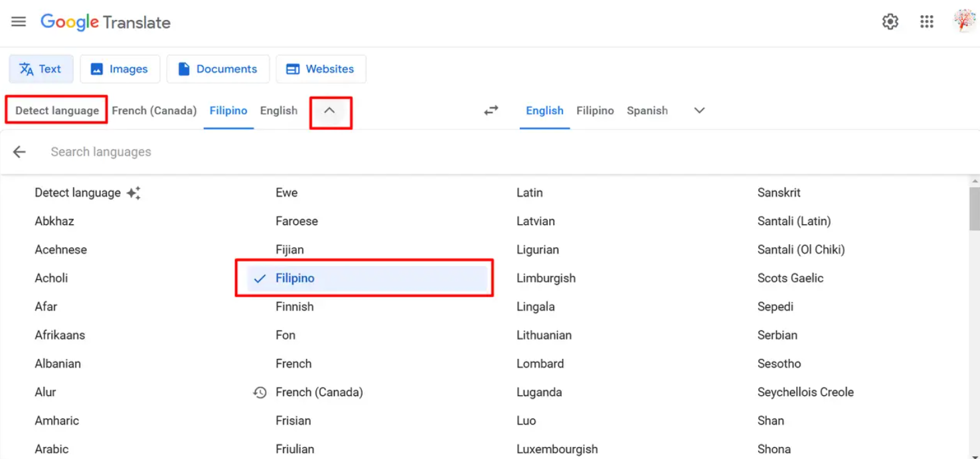The width and height of the screenshot is (980, 459).
Task: Select Filipino target language tab
Action: point(595,111)
